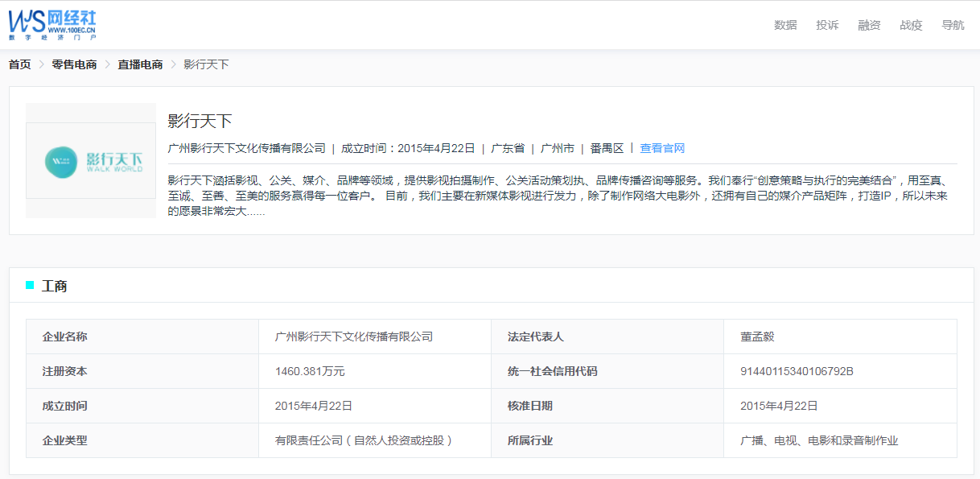Click the 企业类型 label cell
The image size is (980, 479).
coord(142,440)
